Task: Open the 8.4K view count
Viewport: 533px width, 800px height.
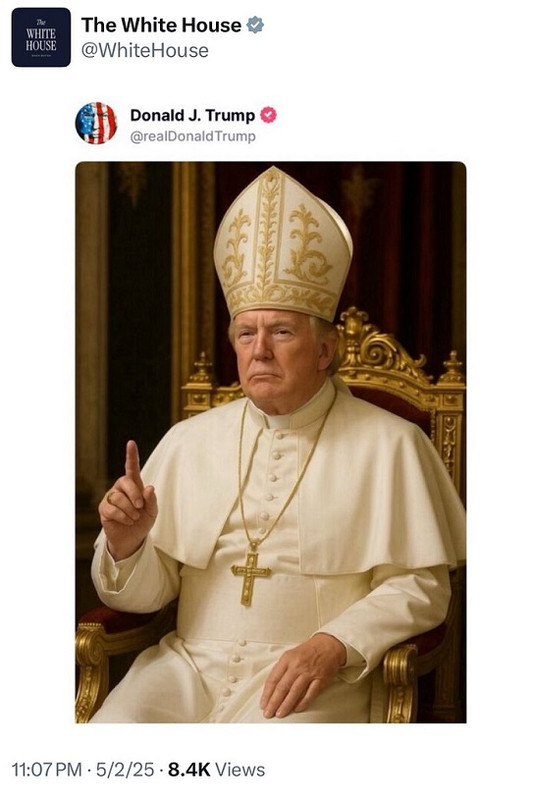Action: click(189, 769)
